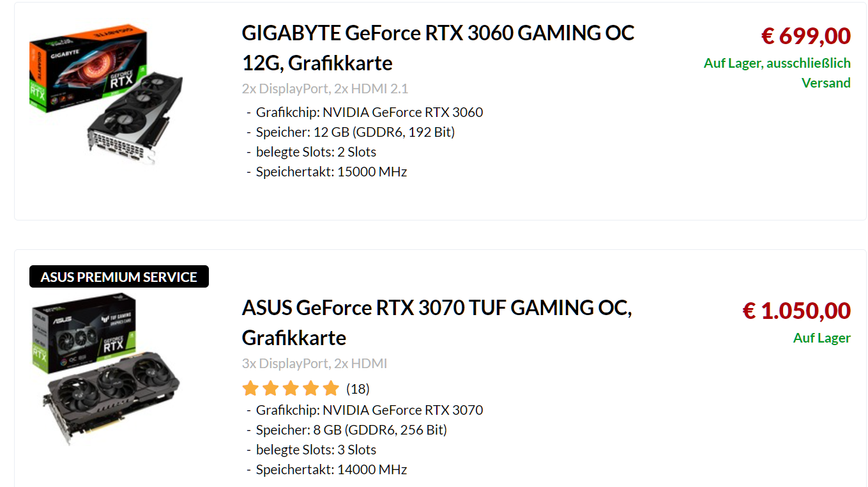Open the (18) review count
This screenshot has height=487, width=868.
[358, 389]
